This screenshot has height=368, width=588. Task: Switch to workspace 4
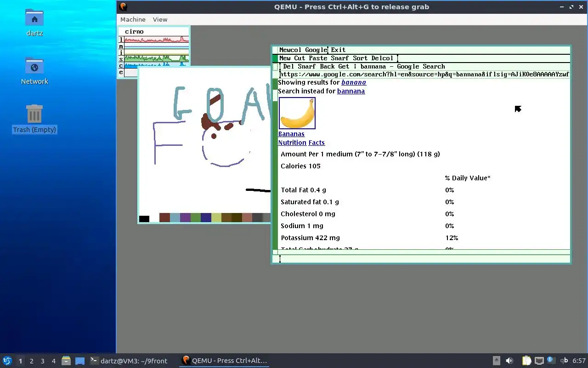click(x=53, y=361)
